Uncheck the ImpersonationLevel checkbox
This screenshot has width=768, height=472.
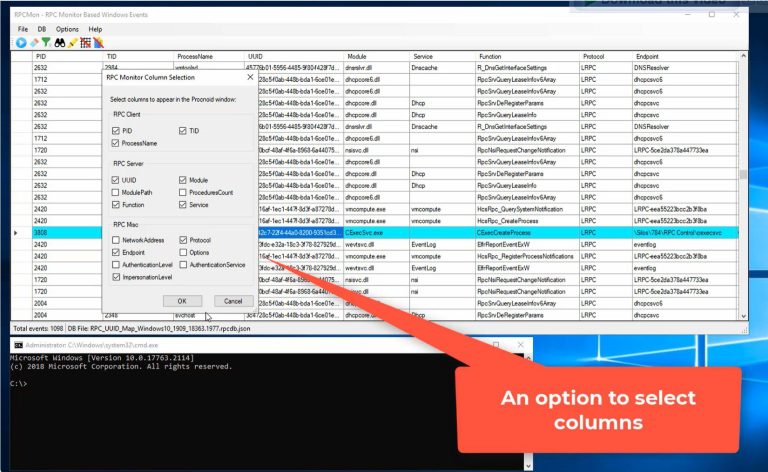(116, 277)
